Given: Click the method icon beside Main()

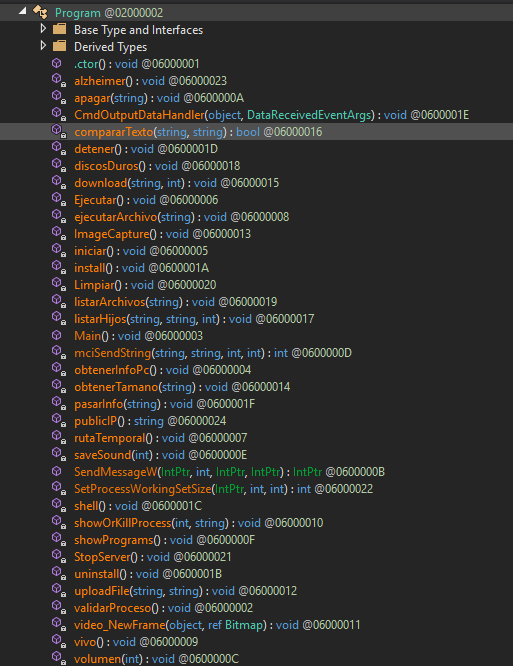Looking at the screenshot, I should pos(57,335).
